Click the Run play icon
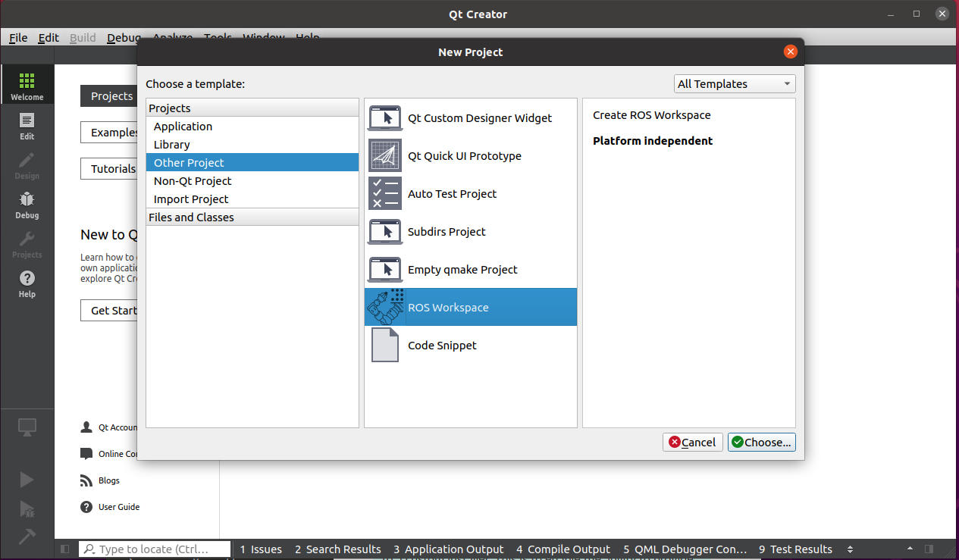This screenshot has height=560, width=959. click(27, 479)
